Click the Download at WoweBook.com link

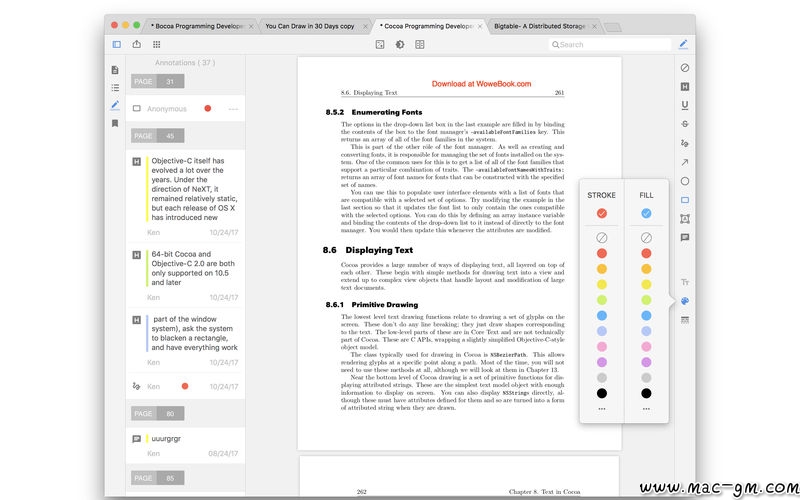(481, 84)
